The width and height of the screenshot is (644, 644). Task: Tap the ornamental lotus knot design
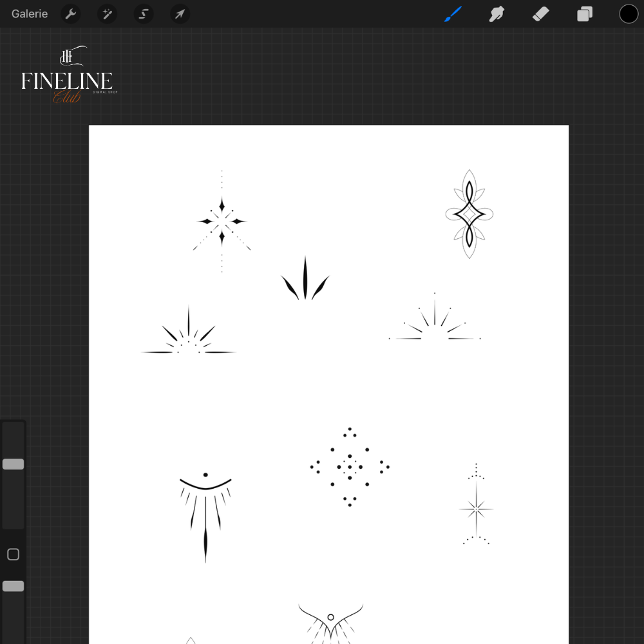pyautogui.click(x=469, y=214)
